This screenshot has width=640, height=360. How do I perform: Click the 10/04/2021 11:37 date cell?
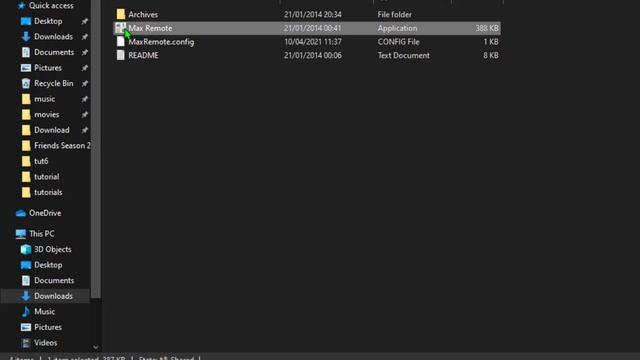pyautogui.click(x=313, y=42)
